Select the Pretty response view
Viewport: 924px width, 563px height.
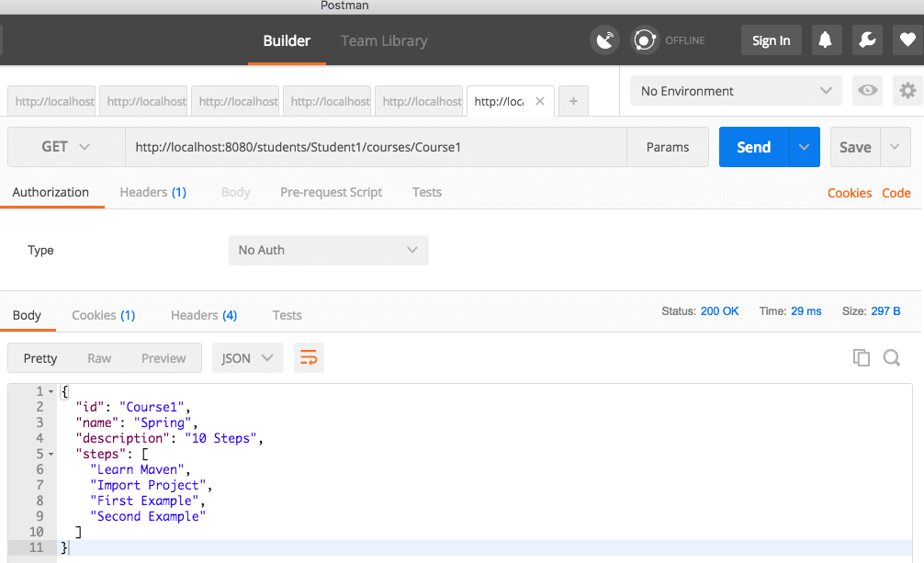tap(39, 357)
